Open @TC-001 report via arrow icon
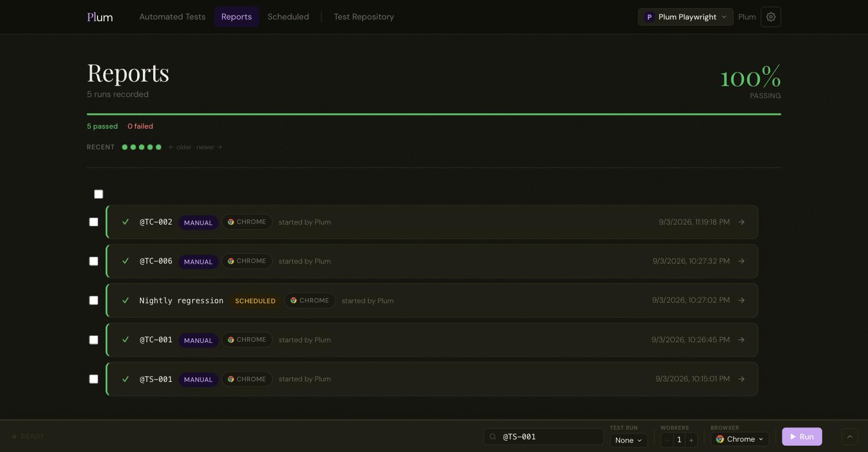The width and height of the screenshot is (868, 452). [742, 340]
